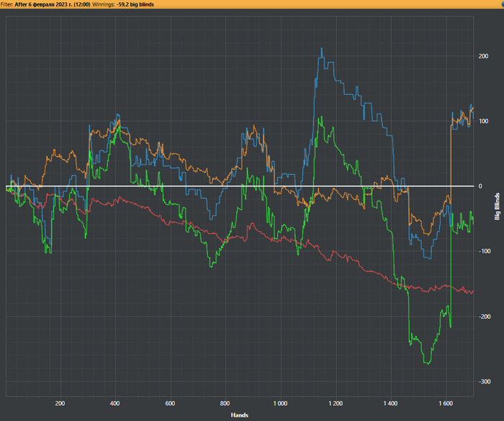Click the 'Big Blinds' y-axis title
The image size is (504, 421).
[498, 207]
